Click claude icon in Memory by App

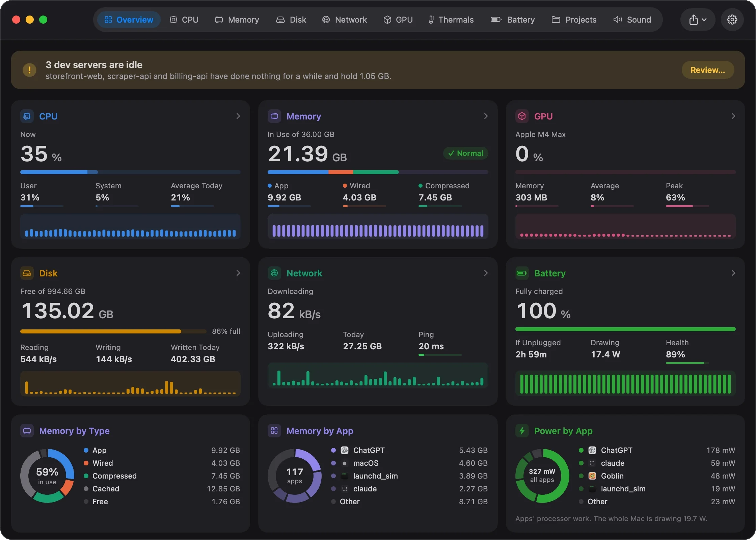tap(345, 489)
